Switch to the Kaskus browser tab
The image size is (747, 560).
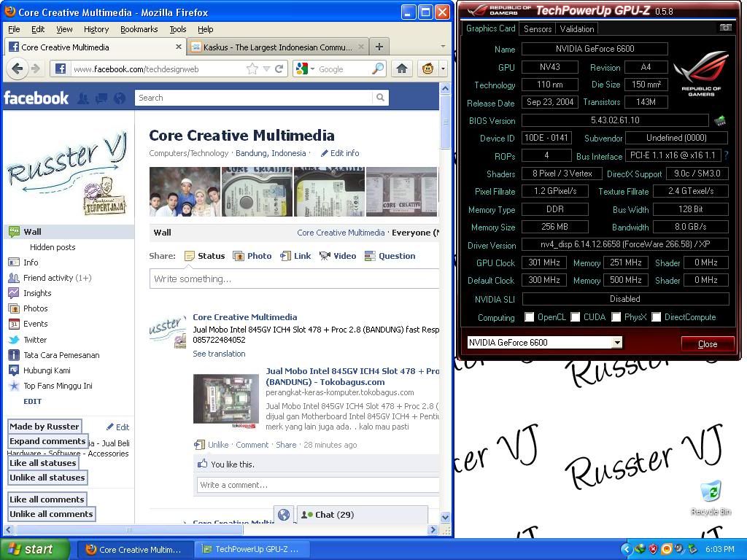pyautogui.click(x=277, y=47)
